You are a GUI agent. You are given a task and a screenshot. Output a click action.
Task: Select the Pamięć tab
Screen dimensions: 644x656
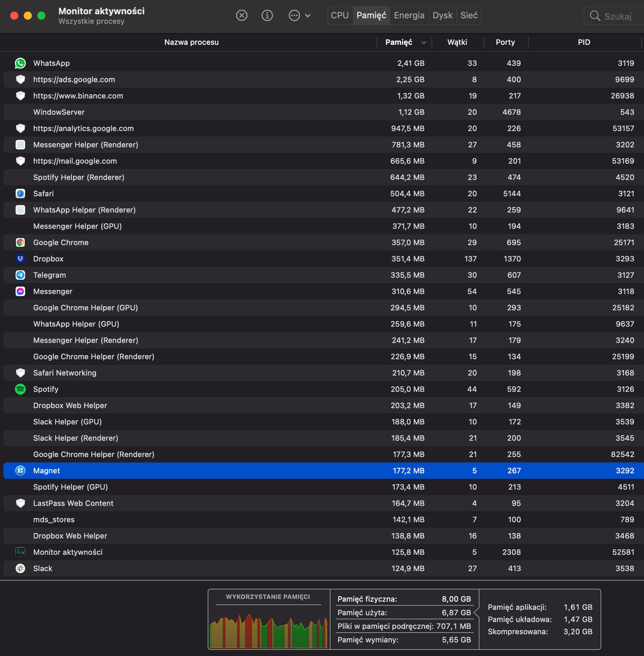[x=371, y=15]
